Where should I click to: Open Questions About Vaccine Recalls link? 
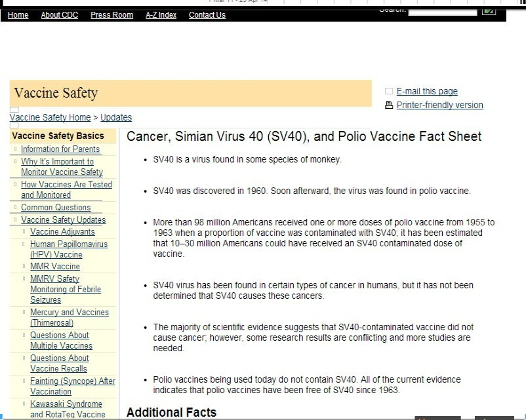60,364
